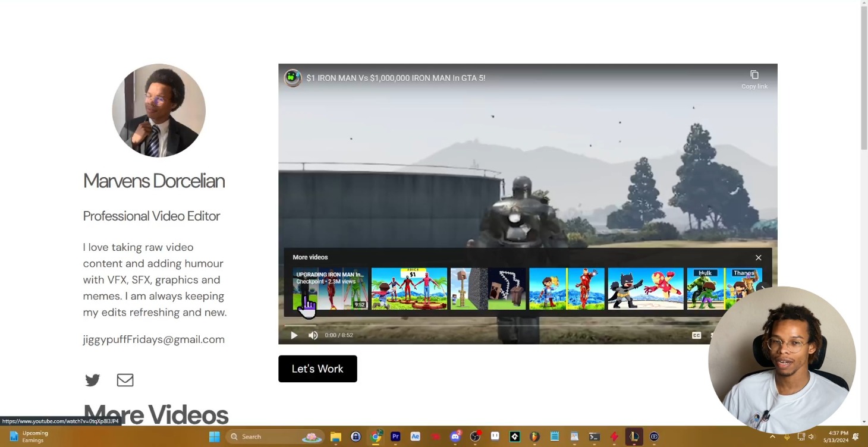Show hidden system tray icons

pyautogui.click(x=772, y=436)
